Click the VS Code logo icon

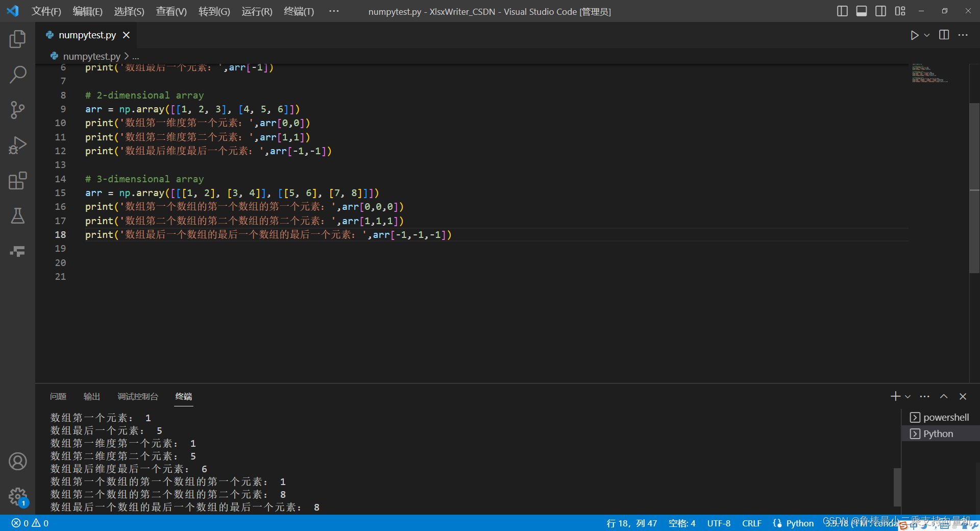[x=12, y=11]
